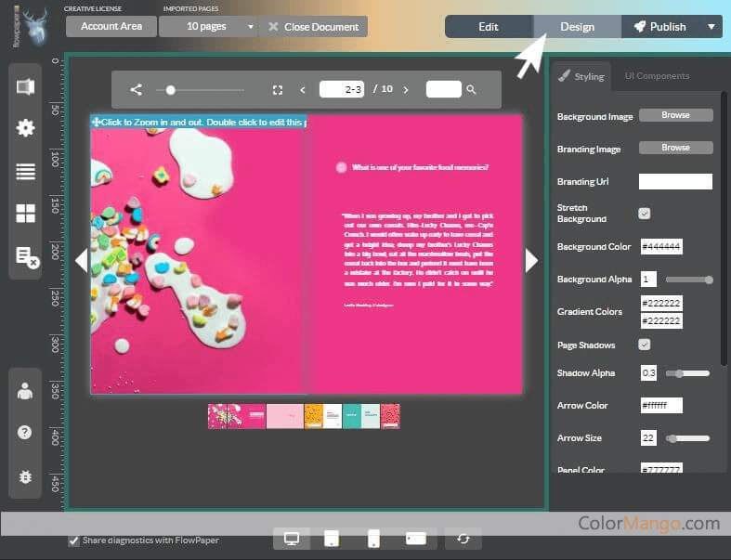Open the settings gear in left sidebar

point(26,128)
